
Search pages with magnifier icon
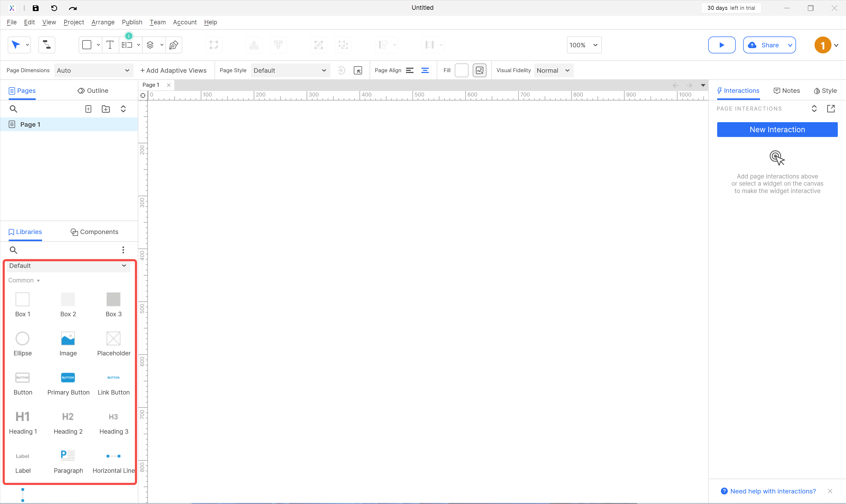(13, 109)
